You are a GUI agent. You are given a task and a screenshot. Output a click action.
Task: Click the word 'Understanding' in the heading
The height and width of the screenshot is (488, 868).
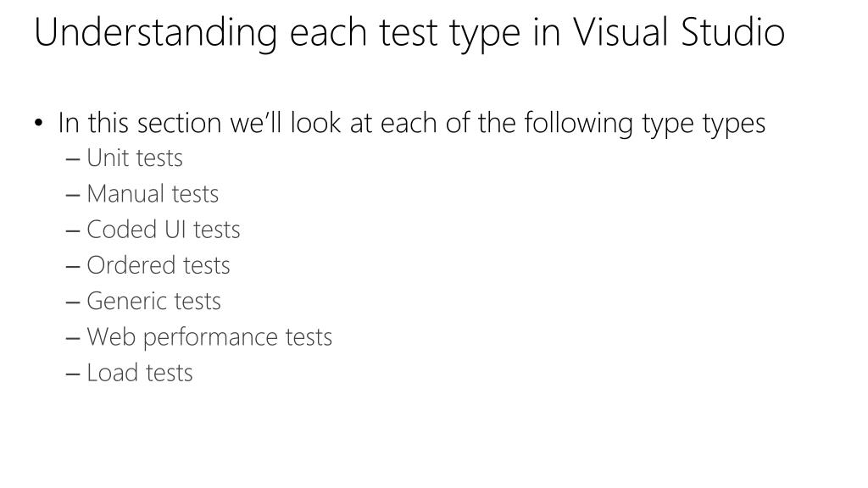coord(156,32)
